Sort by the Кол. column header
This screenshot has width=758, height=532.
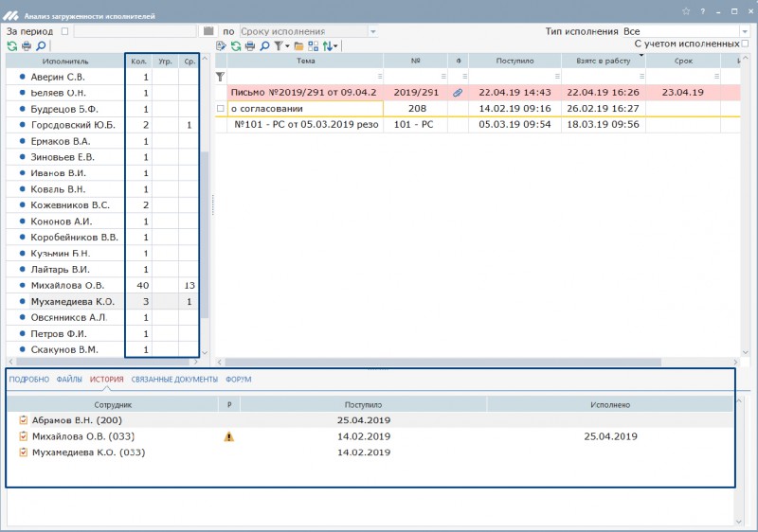(138, 62)
